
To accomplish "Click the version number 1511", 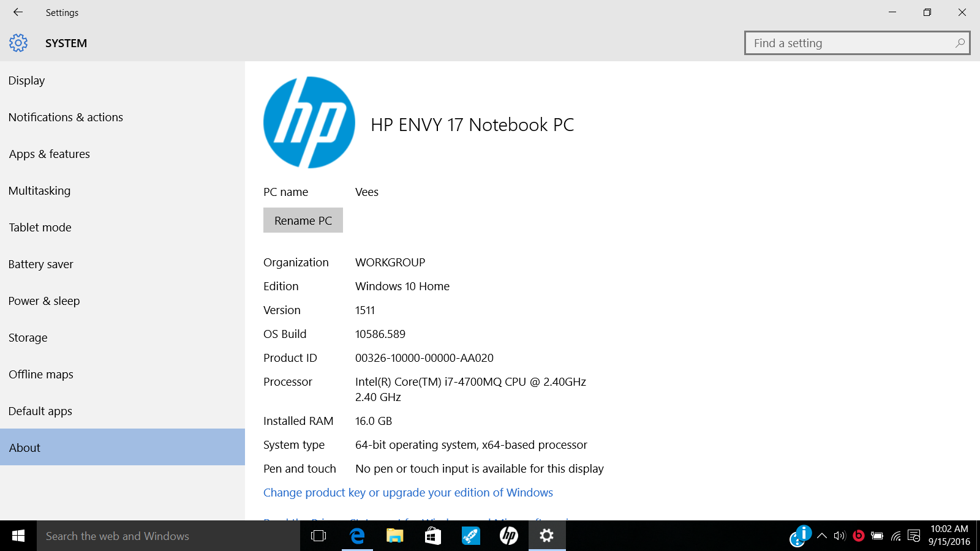I will point(365,310).
